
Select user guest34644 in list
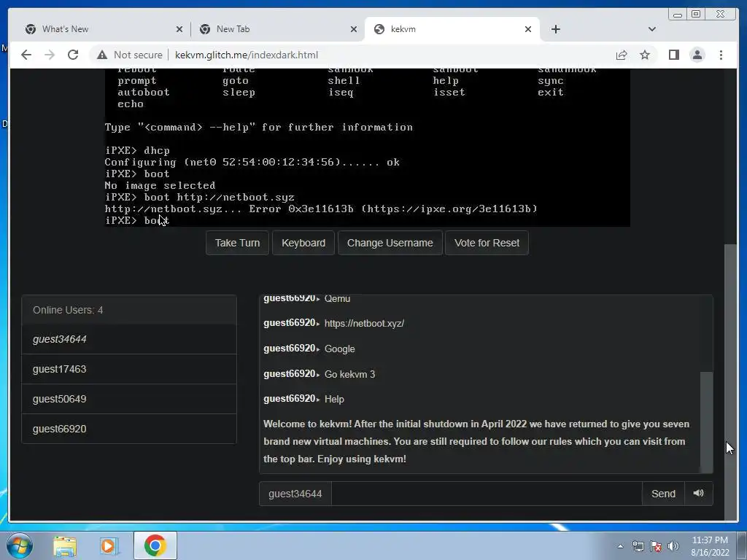click(129, 340)
